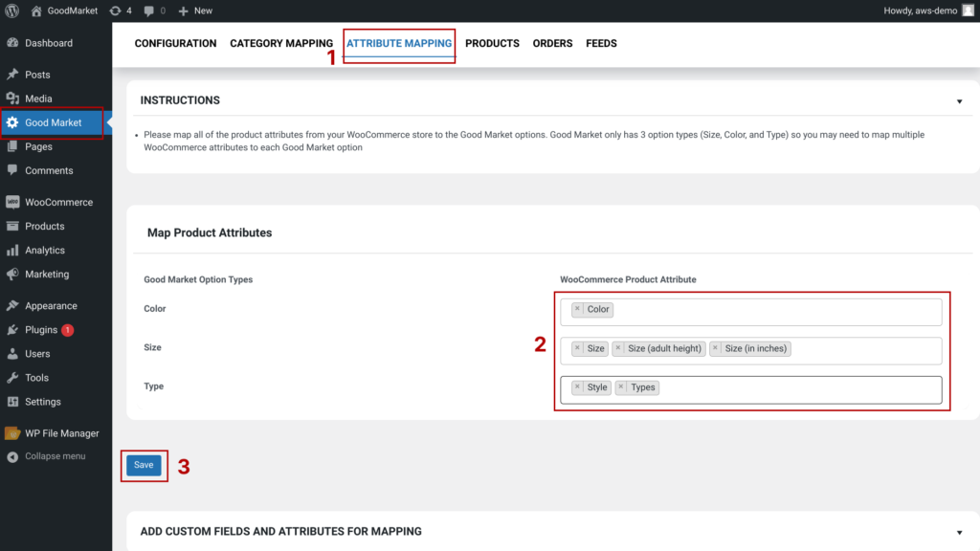The image size is (980, 551).
Task: Open the comments bubble in admin bar
Action: [x=153, y=11]
